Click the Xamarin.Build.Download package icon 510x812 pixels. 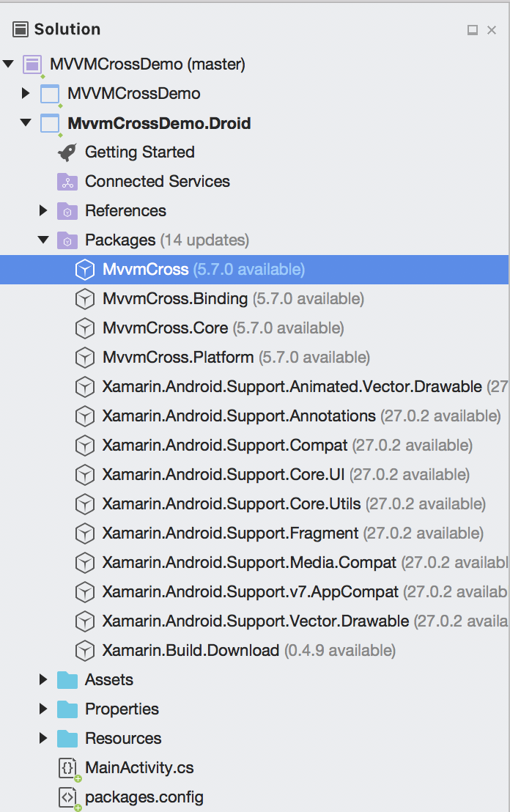click(84, 650)
